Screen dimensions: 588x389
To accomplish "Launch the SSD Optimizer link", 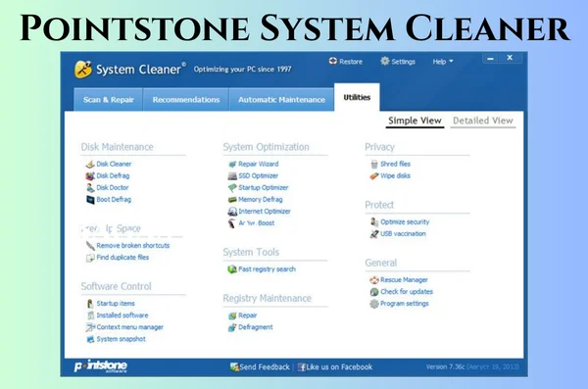I will (259, 176).
